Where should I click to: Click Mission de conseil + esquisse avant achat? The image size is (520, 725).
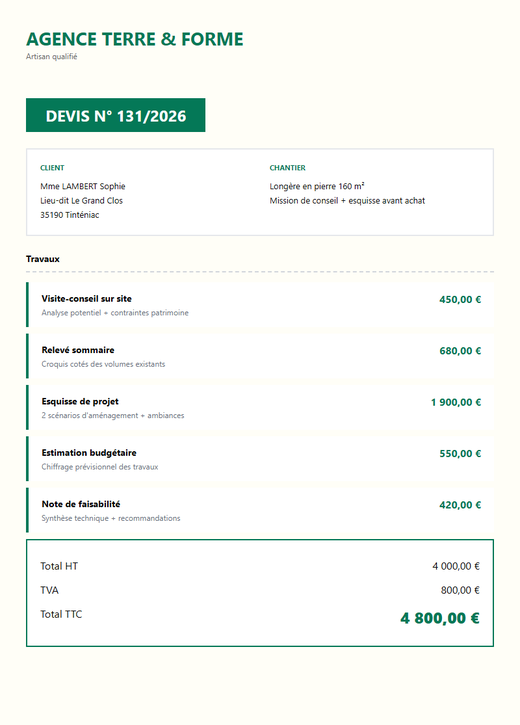(x=347, y=201)
